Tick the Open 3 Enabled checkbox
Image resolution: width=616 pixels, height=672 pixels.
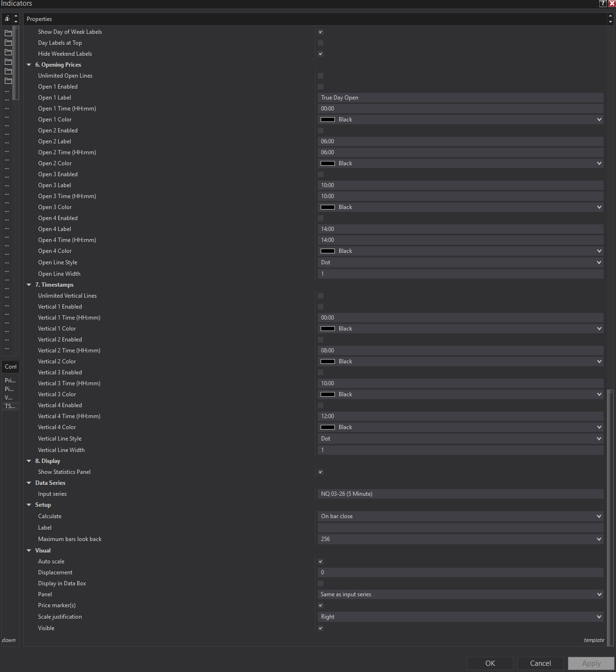[x=321, y=174]
